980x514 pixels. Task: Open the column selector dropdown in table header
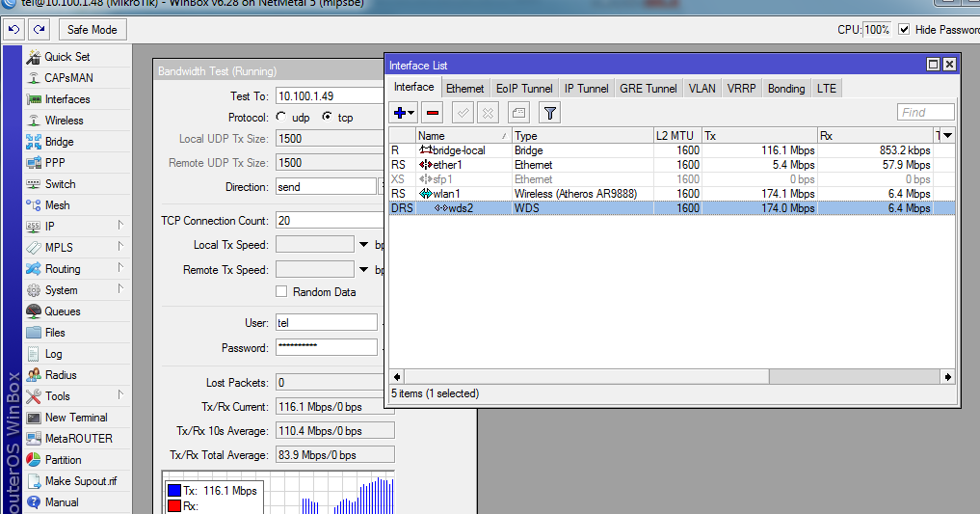click(x=946, y=136)
